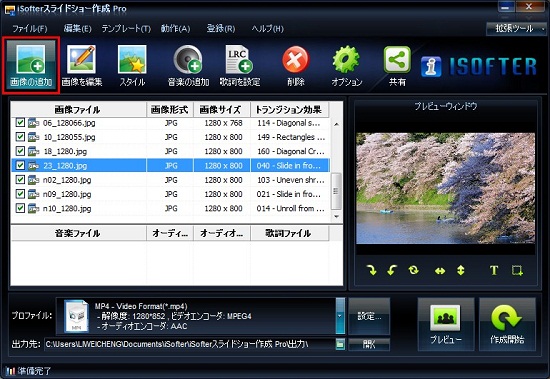550x379 pixels.
Task: Click the 作成開始 start creation button
Action: pyautogui.click(x=507, y=324)
